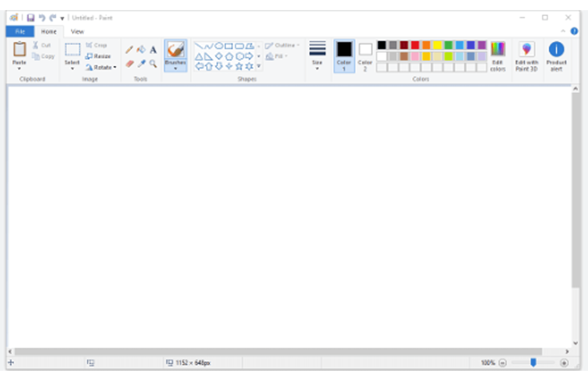
Task: Pick the Fill with color bucket tool
Action: coord(141,49)
